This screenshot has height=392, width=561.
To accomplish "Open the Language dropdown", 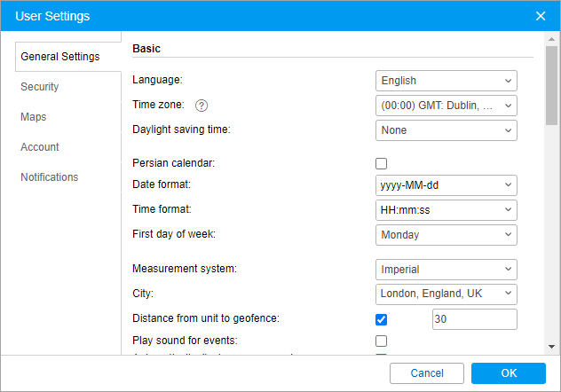I will pyautogui.click(x=446, y=81).
